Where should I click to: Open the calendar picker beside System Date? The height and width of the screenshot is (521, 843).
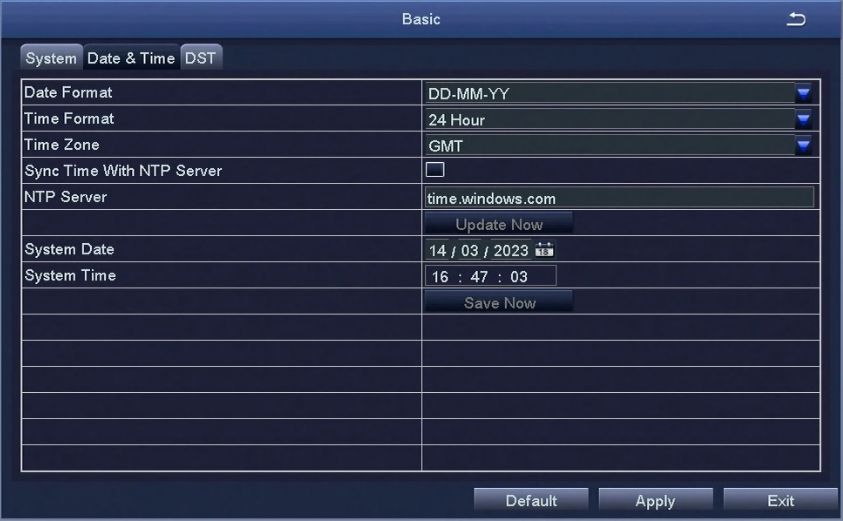coord(545,250)
